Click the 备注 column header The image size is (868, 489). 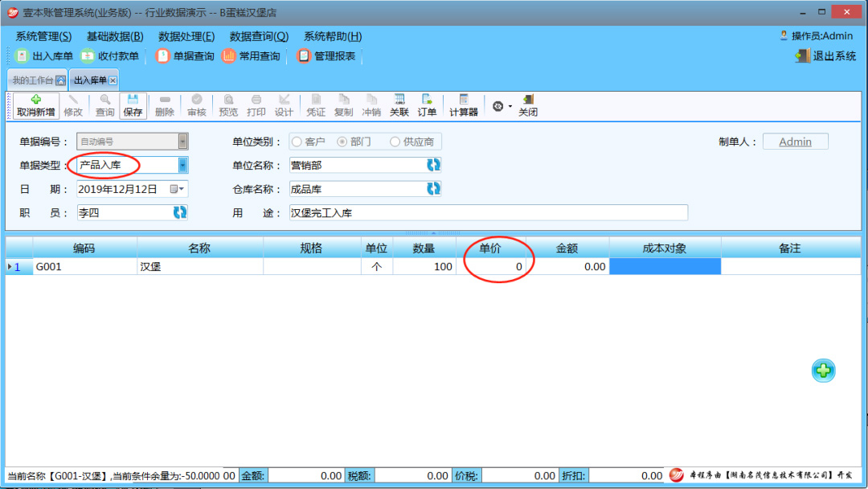[790, 248]
